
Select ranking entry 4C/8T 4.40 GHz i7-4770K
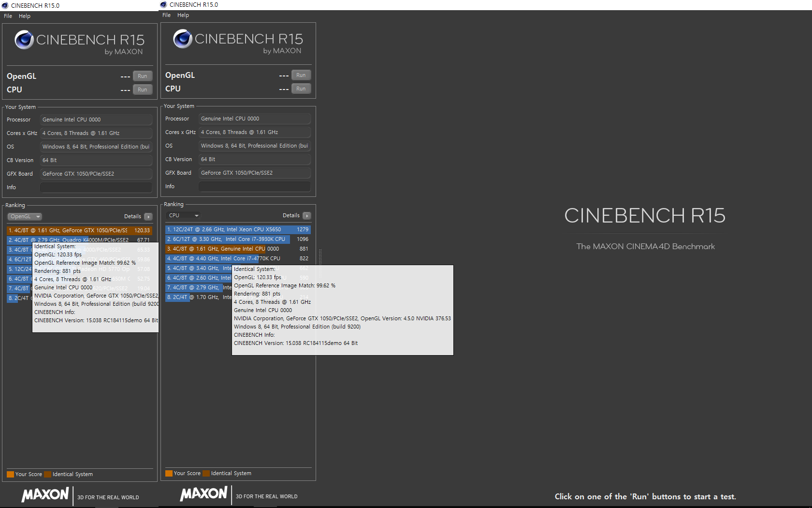pos(238,258)
